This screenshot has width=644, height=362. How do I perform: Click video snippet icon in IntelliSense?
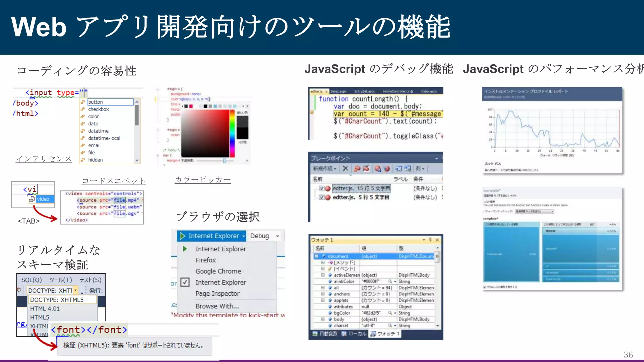(31, 199)
